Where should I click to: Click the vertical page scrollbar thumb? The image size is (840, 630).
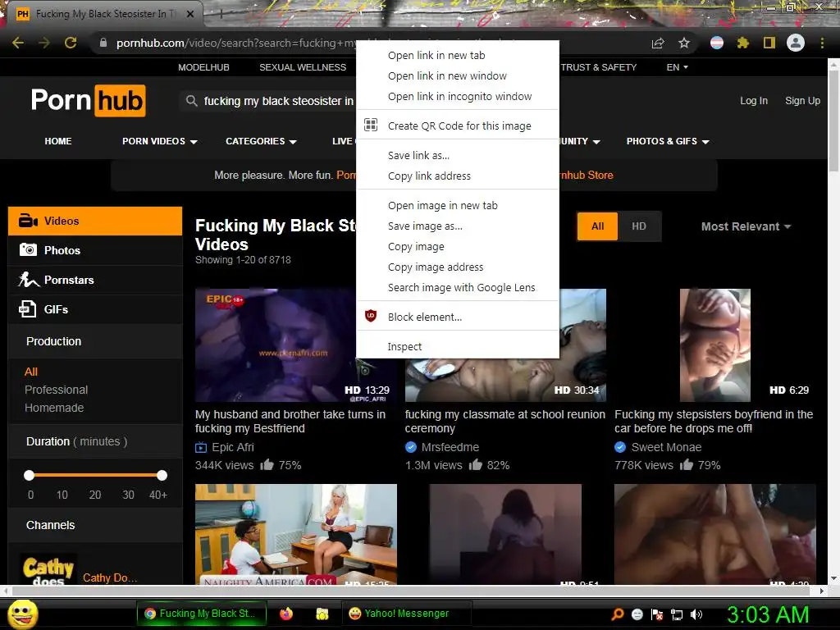(833, 120)
